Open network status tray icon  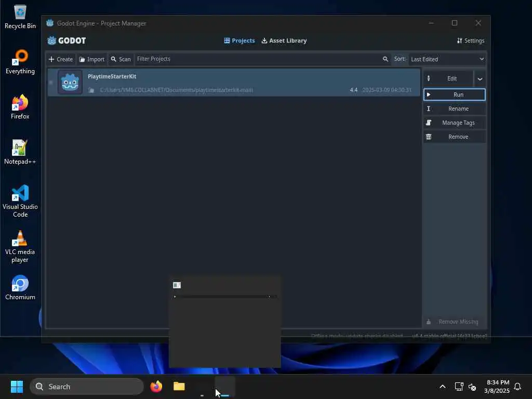click(459, 387)
